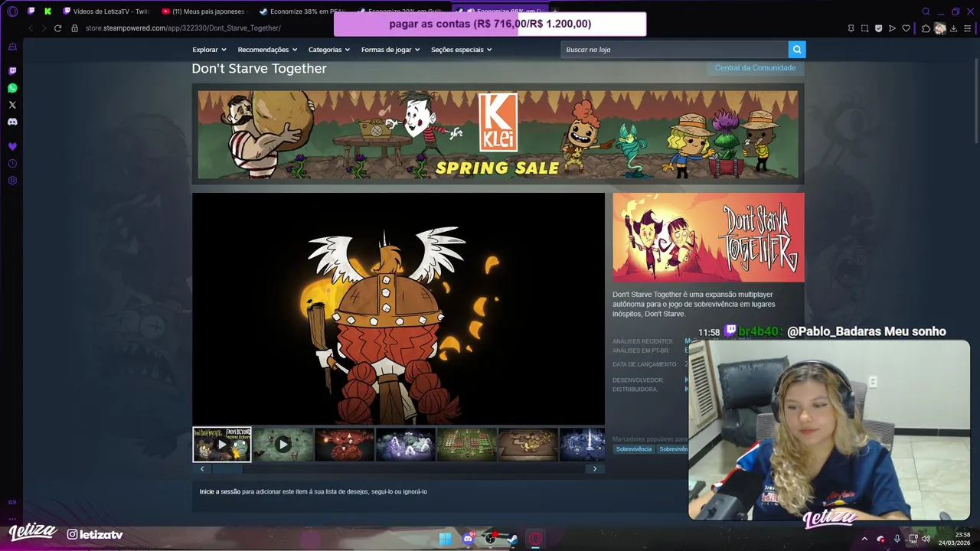Viewport: 980px width, 551px height.
Task: Click the Don't Starve Together capsule image
Action: 708,237
